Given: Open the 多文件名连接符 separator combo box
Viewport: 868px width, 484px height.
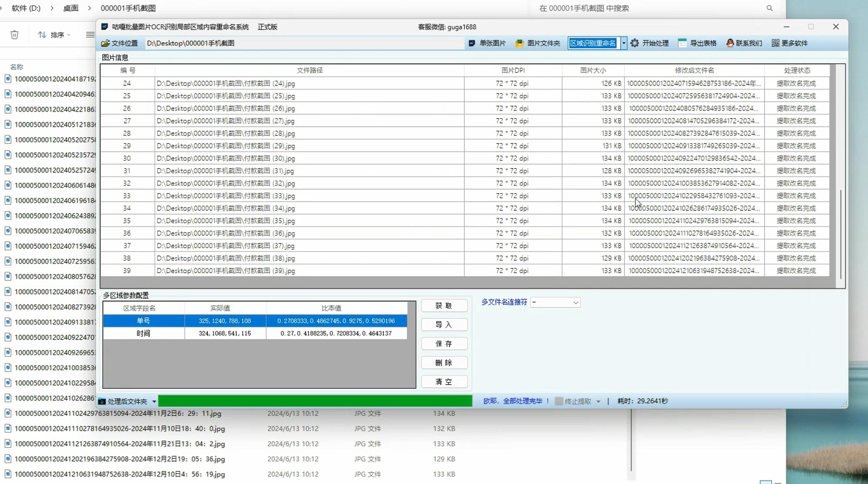Looking at the screenshot, I should click(x=555, y=303).
